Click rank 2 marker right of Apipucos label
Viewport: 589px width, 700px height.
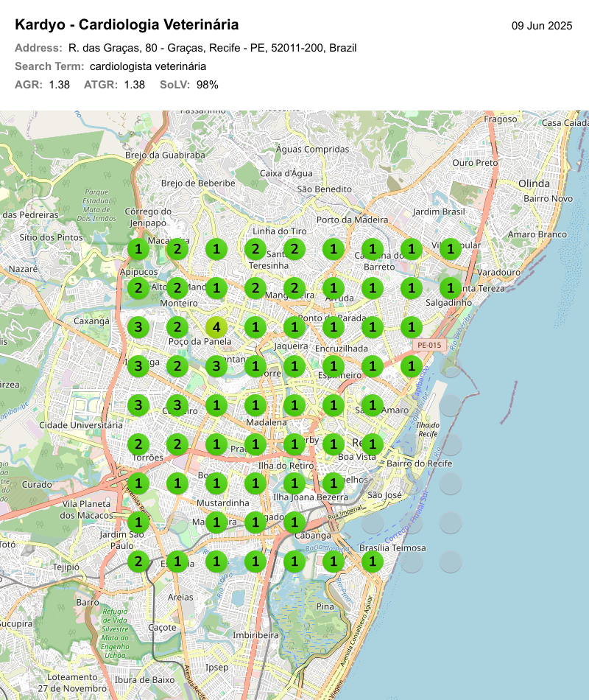coord(177,287)
